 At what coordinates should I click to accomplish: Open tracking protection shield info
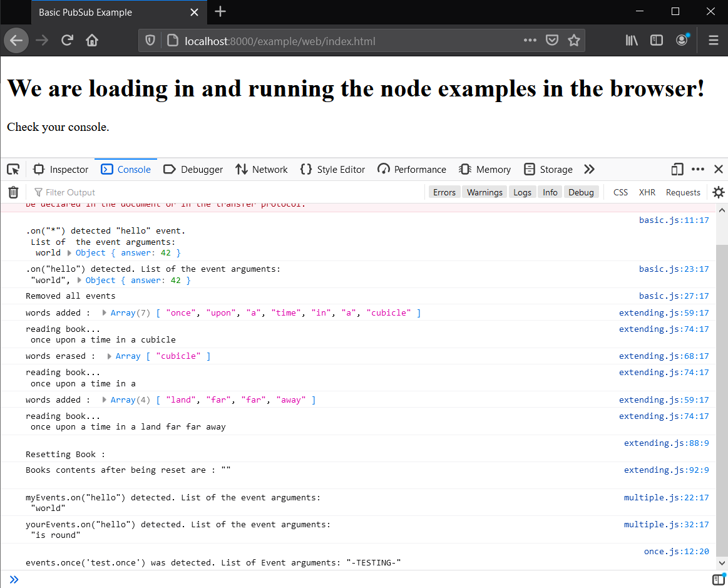pos(150,41)
